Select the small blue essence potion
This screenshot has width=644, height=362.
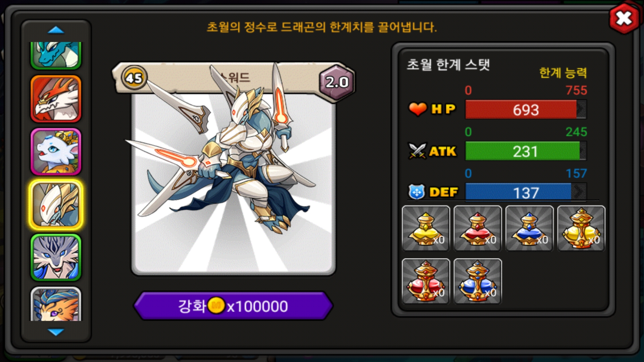pyautogui.click(x=529, y=228)
